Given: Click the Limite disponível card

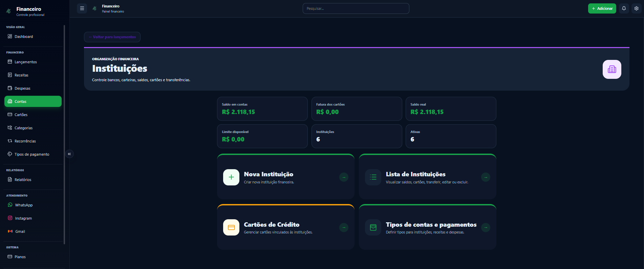Looking at the screenshot, I should click(x=262, y=136).
